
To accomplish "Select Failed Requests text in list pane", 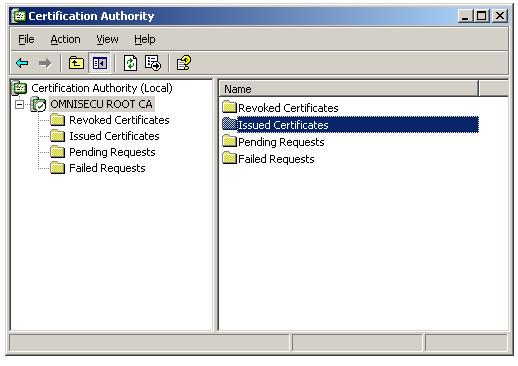I will click(276, 159).
